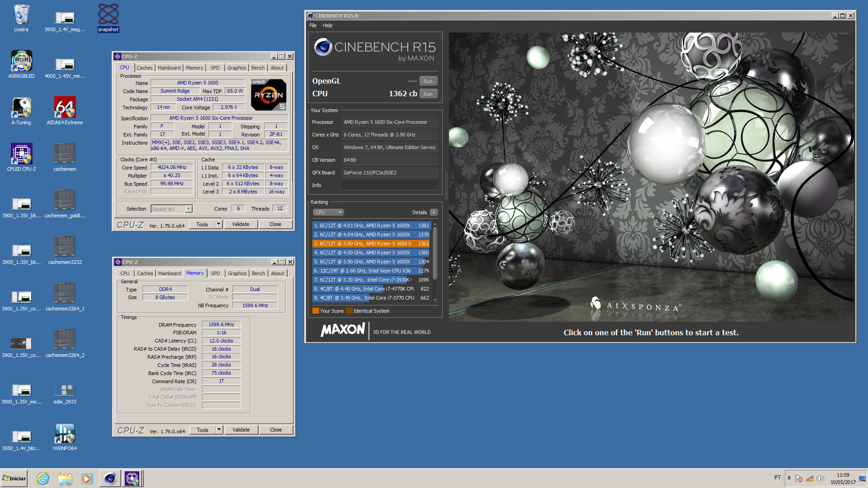
Task: Expand the Details arrow in Cinebench Ranking
Action: 434,212
